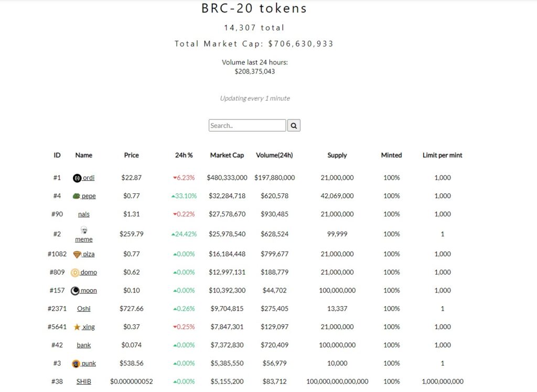Open the bank token link
The image size is (537, 392).
click(83, 345)
